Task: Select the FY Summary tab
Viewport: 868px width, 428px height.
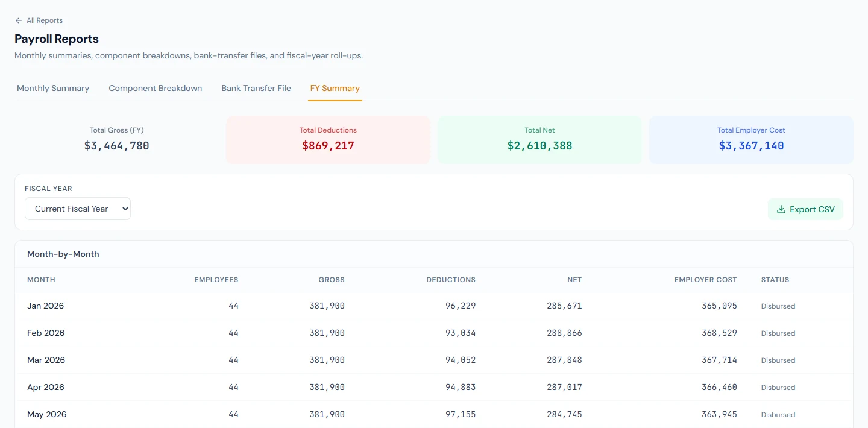Action: point(335,88)
